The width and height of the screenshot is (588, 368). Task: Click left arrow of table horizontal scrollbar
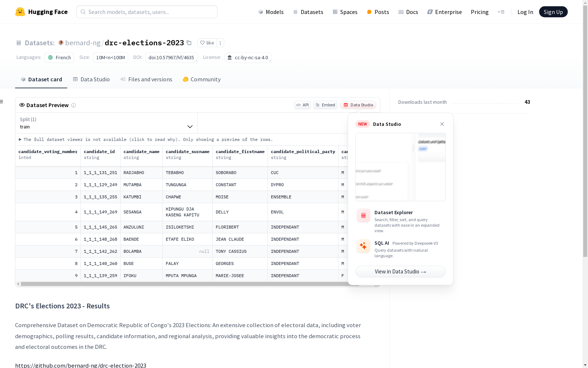click(x=18, y=284)
